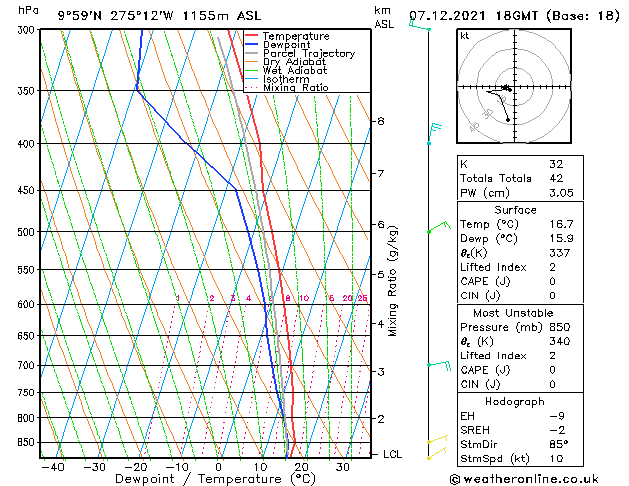Image resolution: width=629 pixels, height=486 pixels.
Task: Click the -40 temperature axis tick label
Action: click(53, 468)
